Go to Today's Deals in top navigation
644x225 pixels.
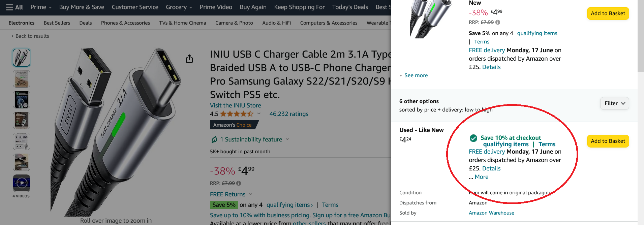[x=350, y=7]
